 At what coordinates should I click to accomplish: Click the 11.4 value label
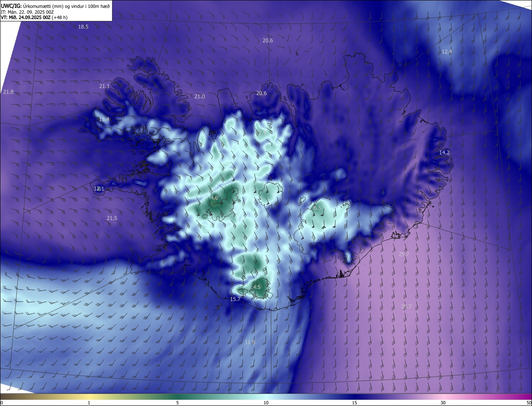point(104,119)
